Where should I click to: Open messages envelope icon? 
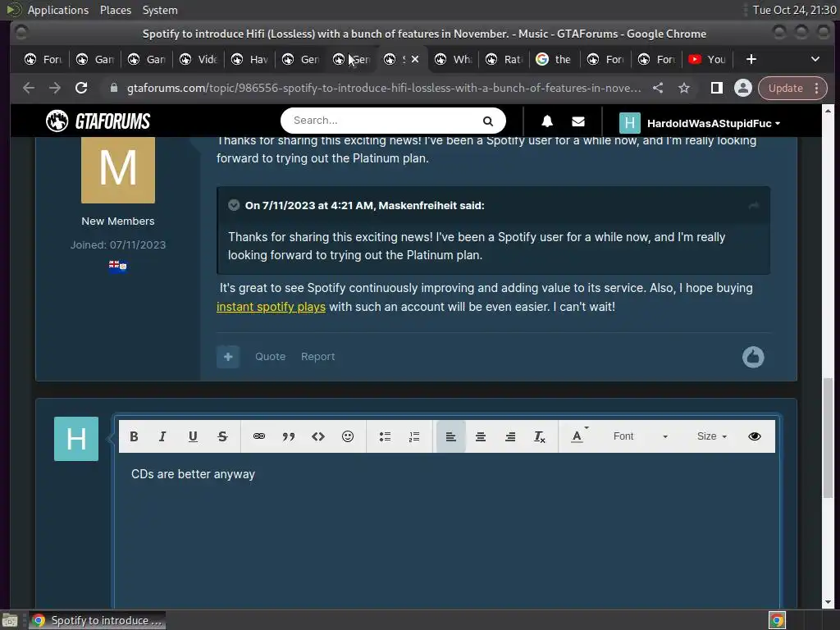tap(578, 121)
